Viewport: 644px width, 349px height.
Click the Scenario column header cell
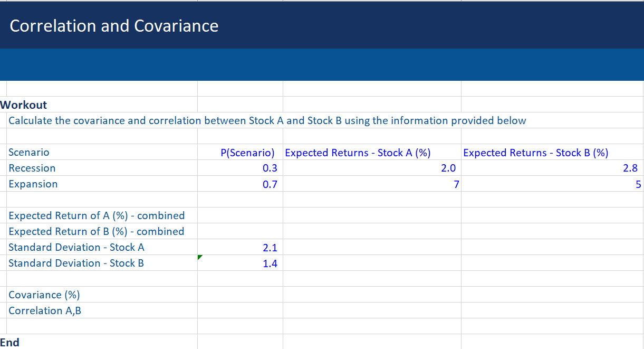coord(29,152)
